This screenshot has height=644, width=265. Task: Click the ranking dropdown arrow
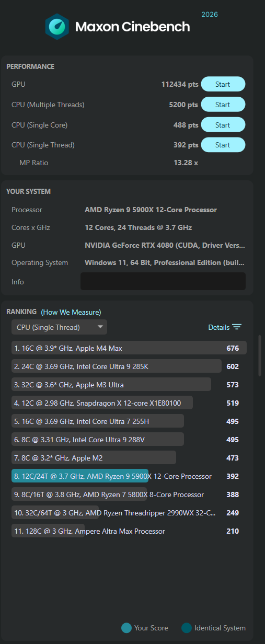click(x=100, y=327)
